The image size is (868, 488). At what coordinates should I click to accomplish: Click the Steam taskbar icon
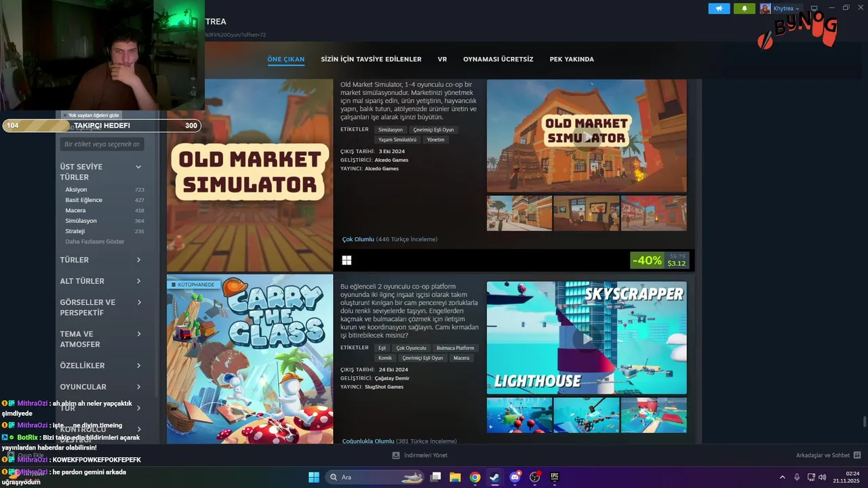coord(494,477)
